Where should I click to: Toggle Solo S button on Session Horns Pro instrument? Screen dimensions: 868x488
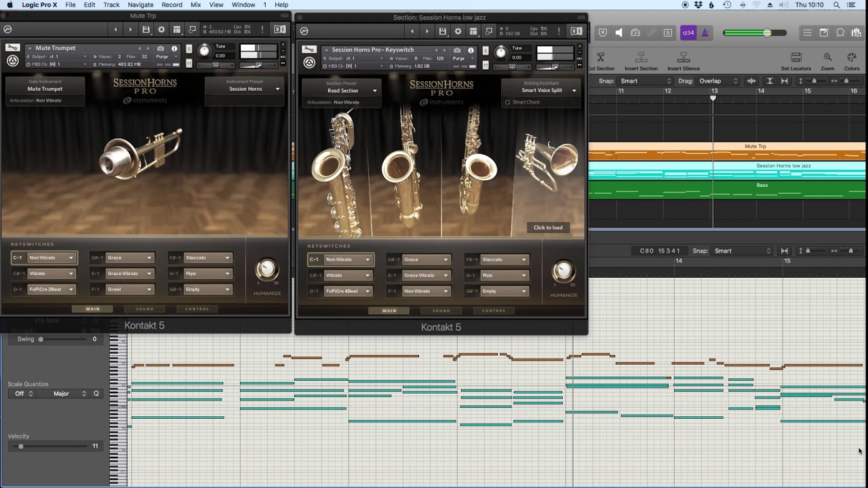(485, 51)
